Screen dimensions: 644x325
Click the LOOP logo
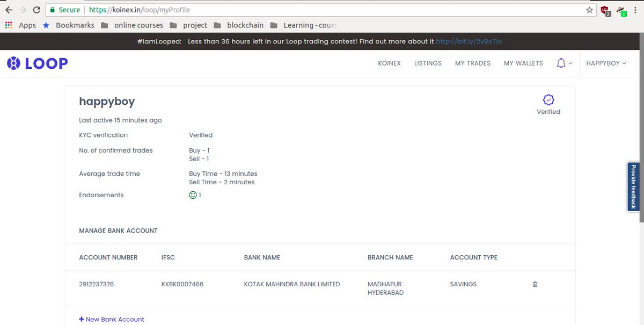coord(37,63)
